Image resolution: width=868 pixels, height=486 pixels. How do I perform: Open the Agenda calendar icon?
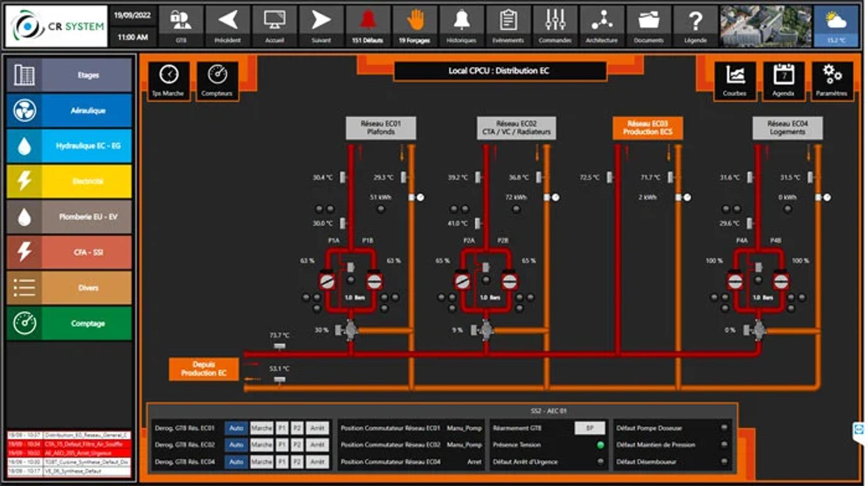(783, 80)
